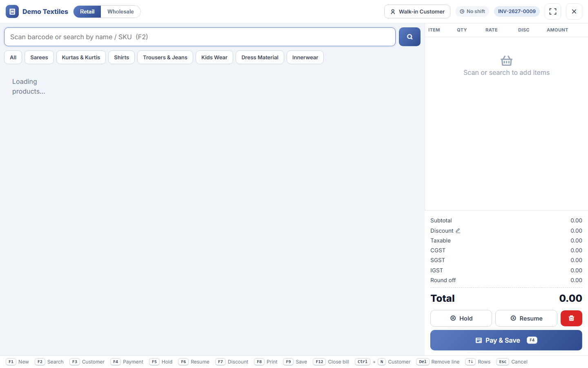
Task: Select Dress Material category
Action: pos(260,57)
